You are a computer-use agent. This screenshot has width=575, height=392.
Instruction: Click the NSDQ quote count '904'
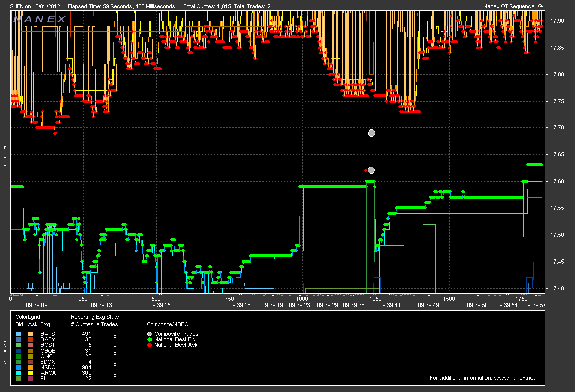[x=86, y=367]
